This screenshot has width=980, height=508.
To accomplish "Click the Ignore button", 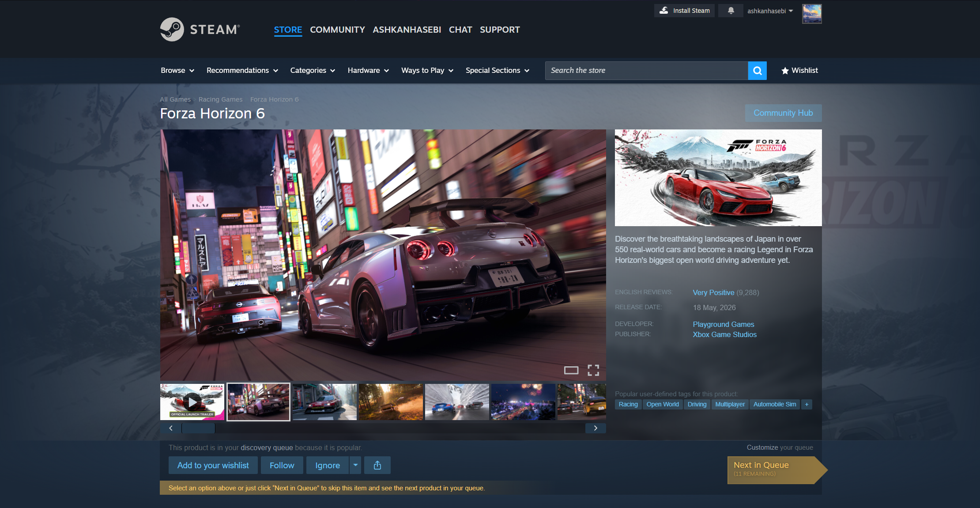I will click(328, 465).
